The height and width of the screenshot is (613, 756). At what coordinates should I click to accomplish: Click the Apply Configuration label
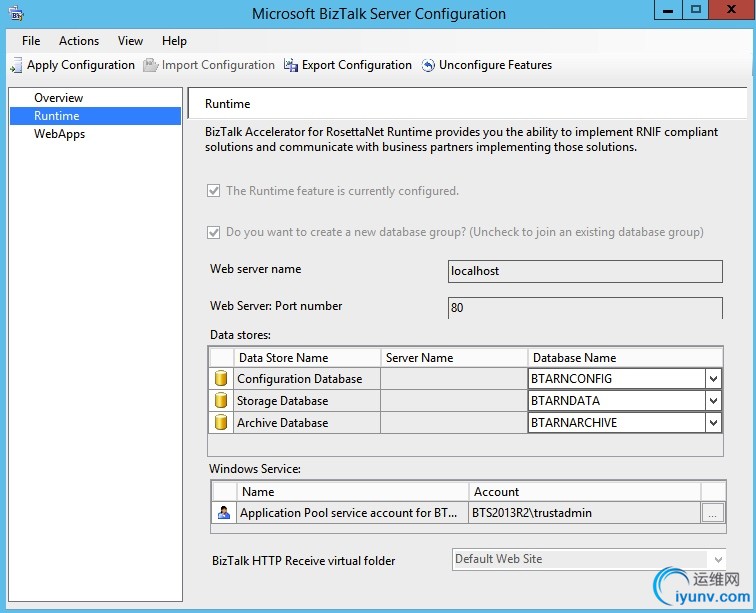click(x=81, y=65)
